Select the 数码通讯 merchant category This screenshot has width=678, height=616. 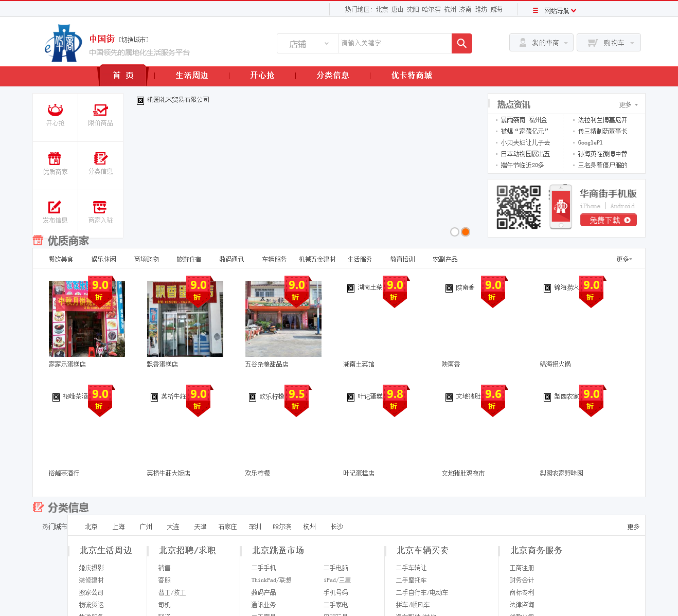pos(231,259)
